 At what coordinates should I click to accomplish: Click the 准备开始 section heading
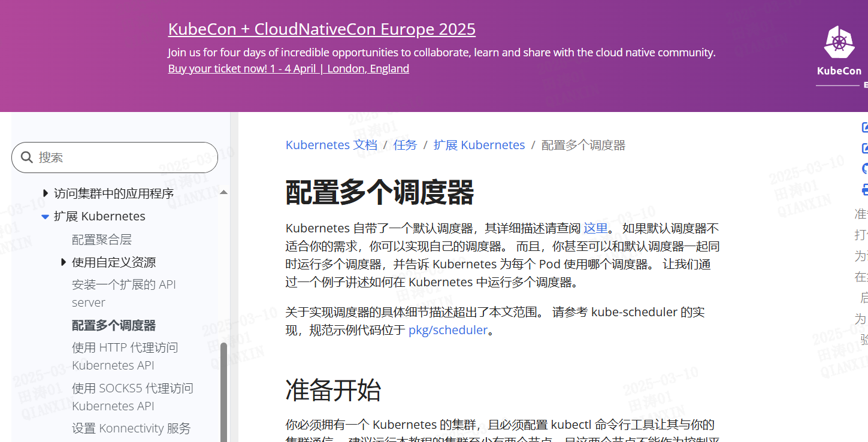click(333, 390)
